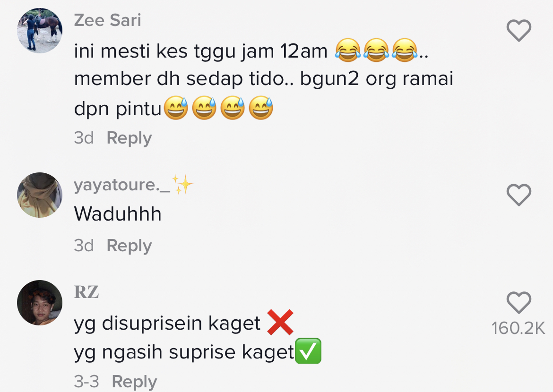Select the comment text 'yg ngasih suprise kaget'
553x392 pixels.
coord(184,352)
